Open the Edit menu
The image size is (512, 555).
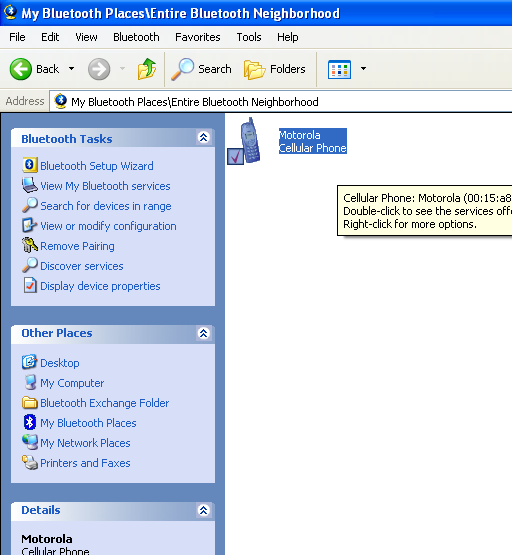pos(50,37)
